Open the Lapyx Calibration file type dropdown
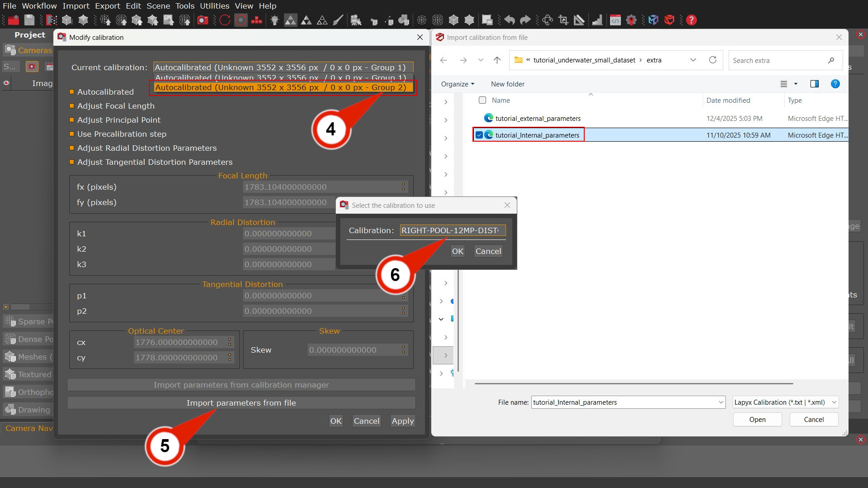The width and height of the screenshot is (868, 488). [785, 402]
